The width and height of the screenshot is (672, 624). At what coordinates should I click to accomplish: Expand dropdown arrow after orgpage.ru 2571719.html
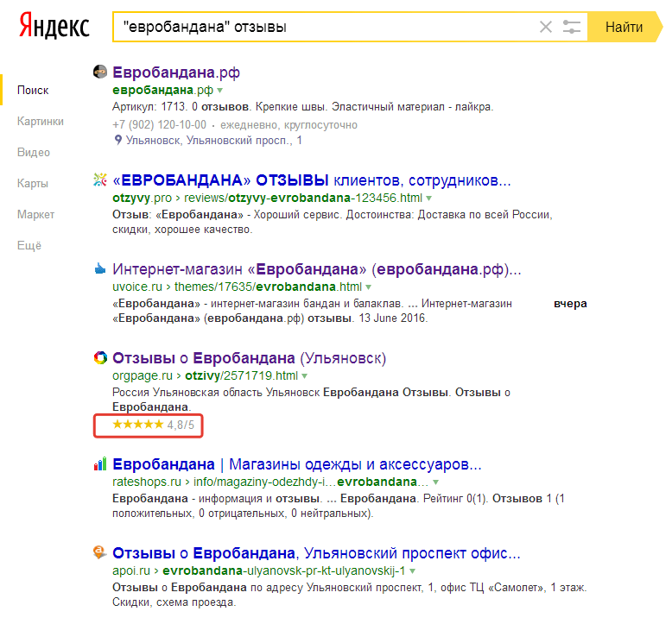[305, 376]
